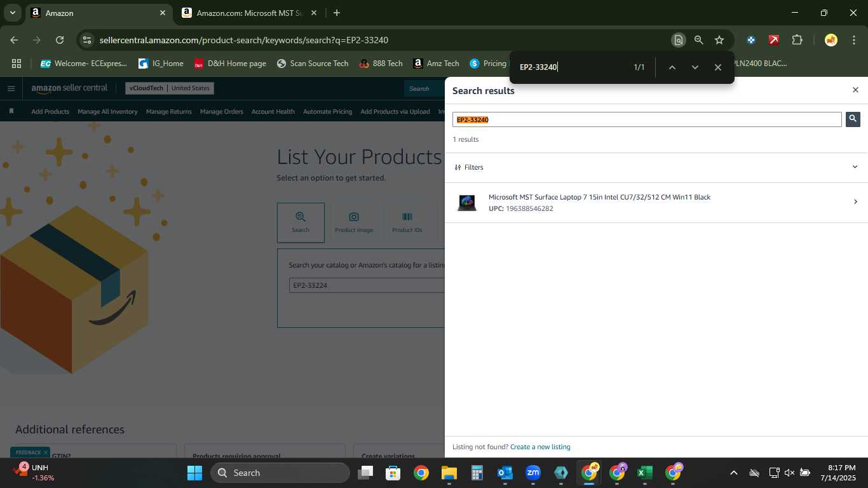Open Amz Tech bookmark
Screen dimensions: 868x488
pyautogui.click(x=436, y=64)
